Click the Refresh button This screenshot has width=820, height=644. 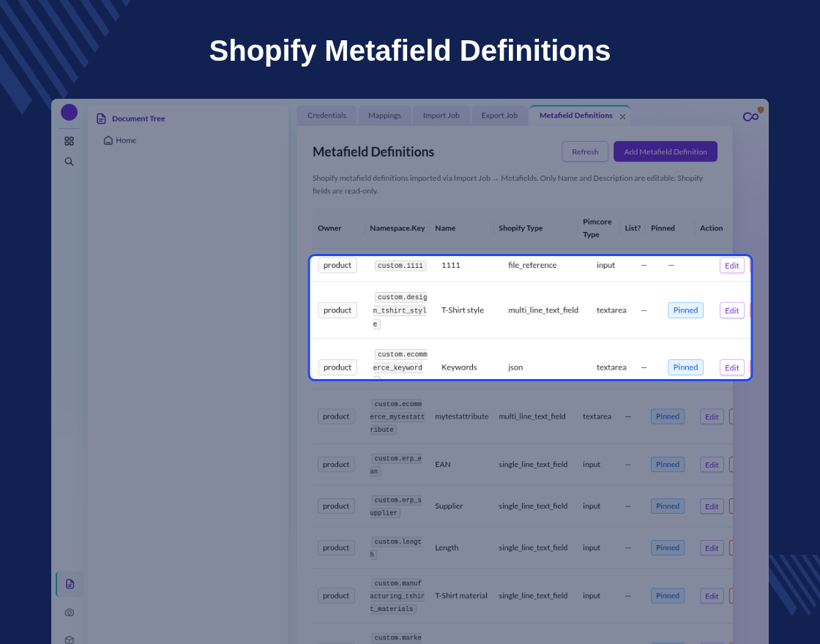pos(585,151)
